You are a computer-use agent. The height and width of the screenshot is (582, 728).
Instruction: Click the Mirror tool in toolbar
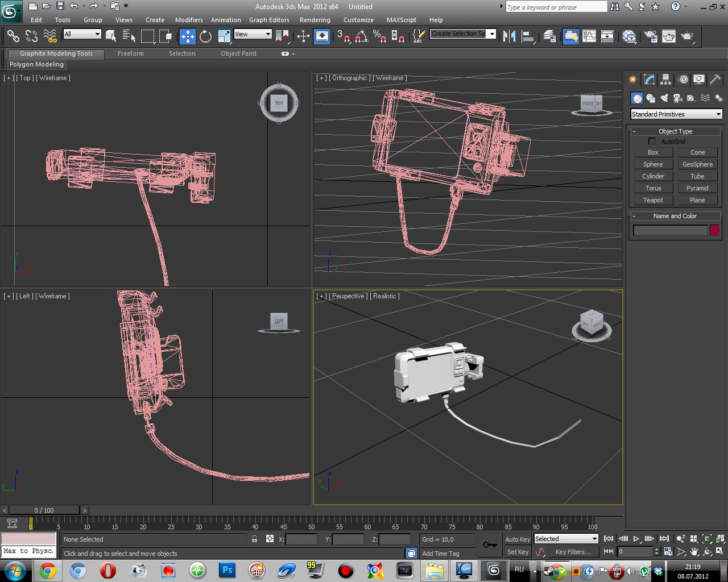pyautogui.click(x=509, y=36)
